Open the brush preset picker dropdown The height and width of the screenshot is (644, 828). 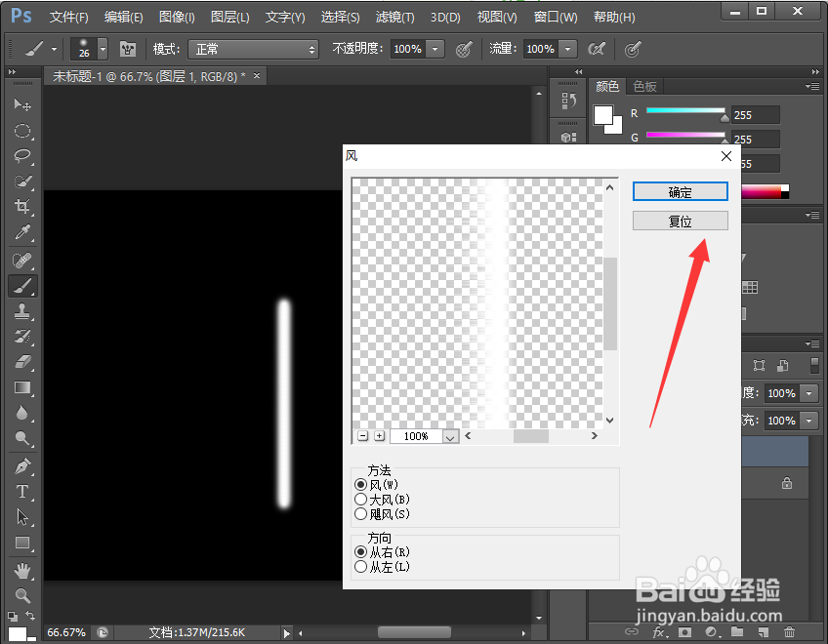103,49
